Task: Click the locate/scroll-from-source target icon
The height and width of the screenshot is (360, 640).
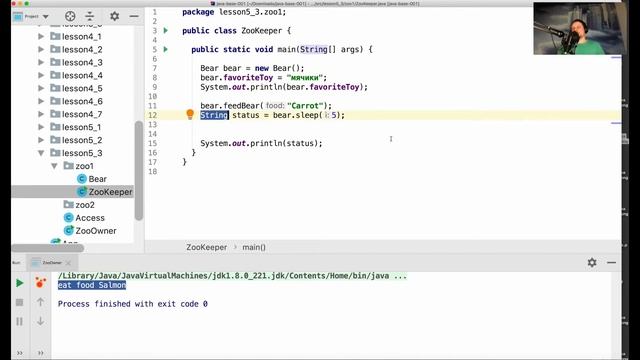Action: (x=70, y=16)
